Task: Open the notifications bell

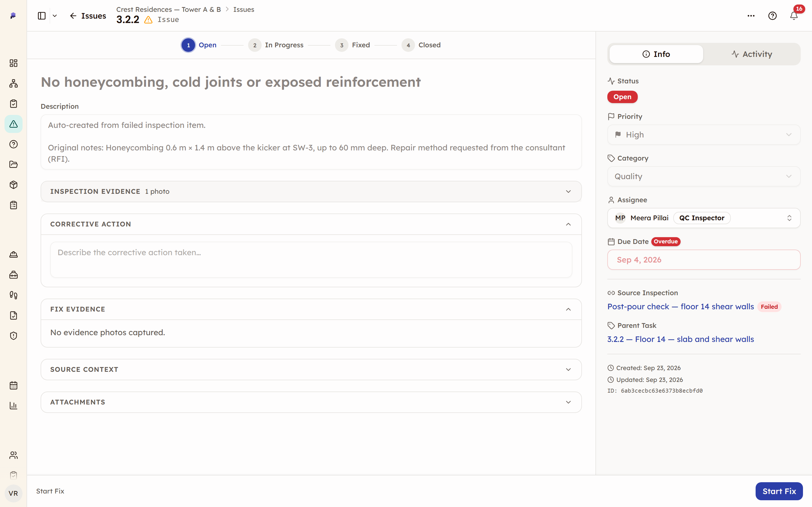Action: click(794, 16)
